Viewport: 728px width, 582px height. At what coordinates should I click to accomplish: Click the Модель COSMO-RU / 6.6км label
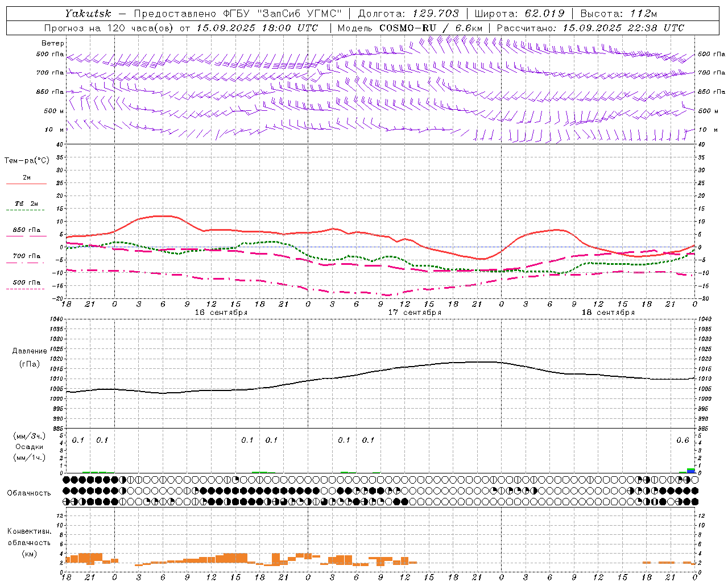point(410,28)
